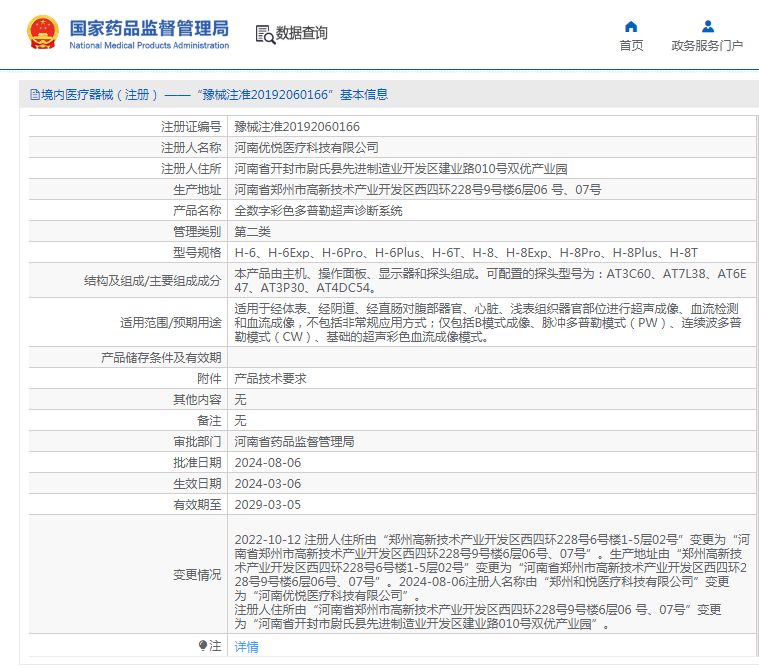Click the national emblem logo
This screenshot has width=759, height=669.
[x=43, y=32]
